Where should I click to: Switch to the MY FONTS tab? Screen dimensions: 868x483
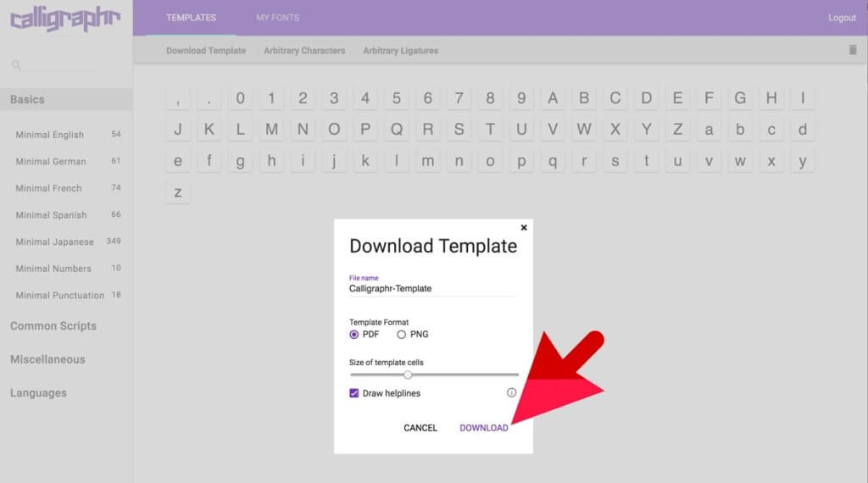[277, 18]
